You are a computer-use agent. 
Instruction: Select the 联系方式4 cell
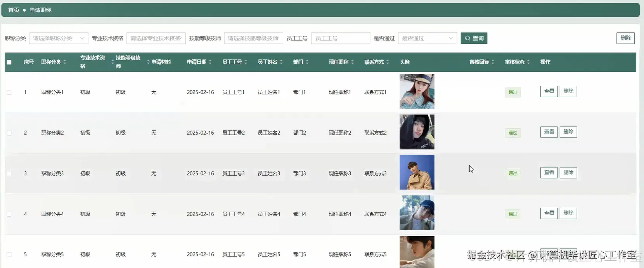tap(375, 214)
